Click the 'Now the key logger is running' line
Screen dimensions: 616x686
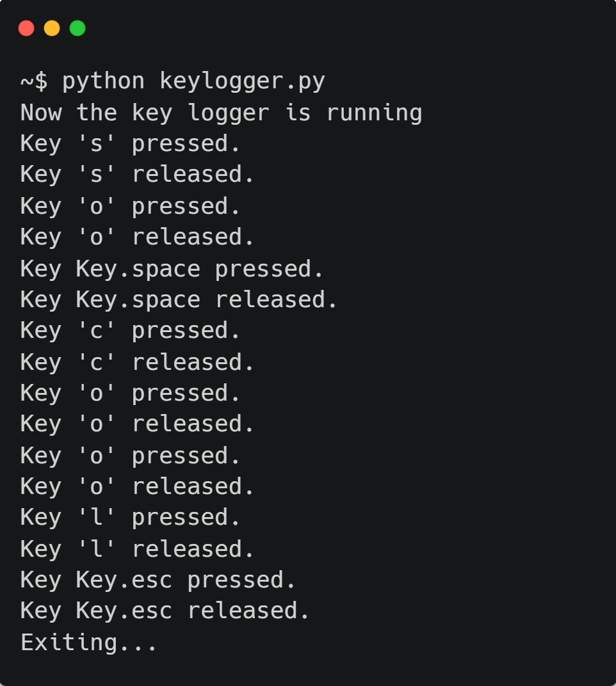pyautogui.click(x=221, y=113)
